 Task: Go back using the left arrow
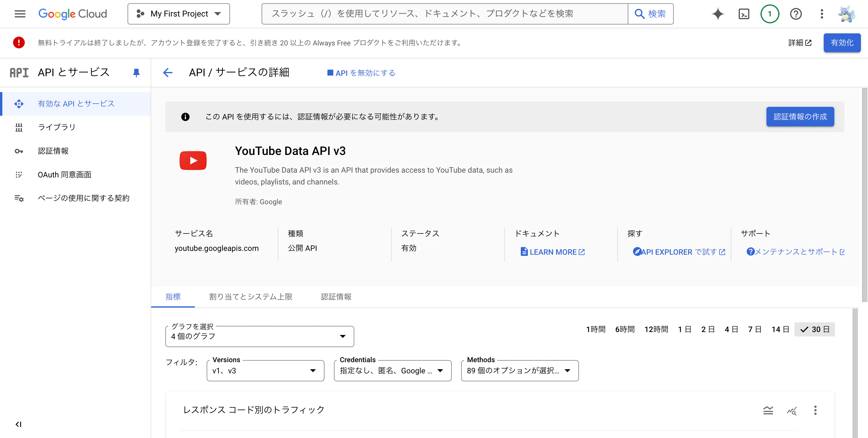coord(168,72)
